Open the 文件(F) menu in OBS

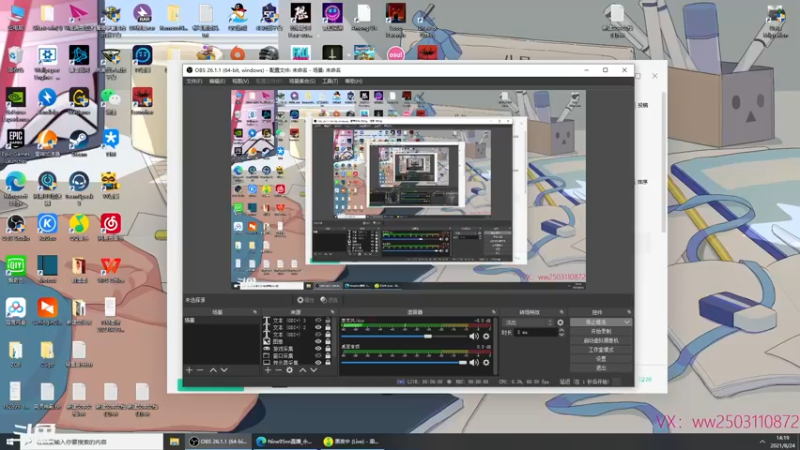pos(194,81)
